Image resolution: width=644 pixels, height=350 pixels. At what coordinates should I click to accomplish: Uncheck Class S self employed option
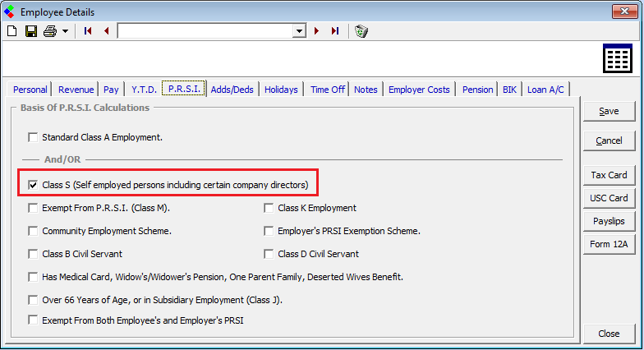coord(34,185)
